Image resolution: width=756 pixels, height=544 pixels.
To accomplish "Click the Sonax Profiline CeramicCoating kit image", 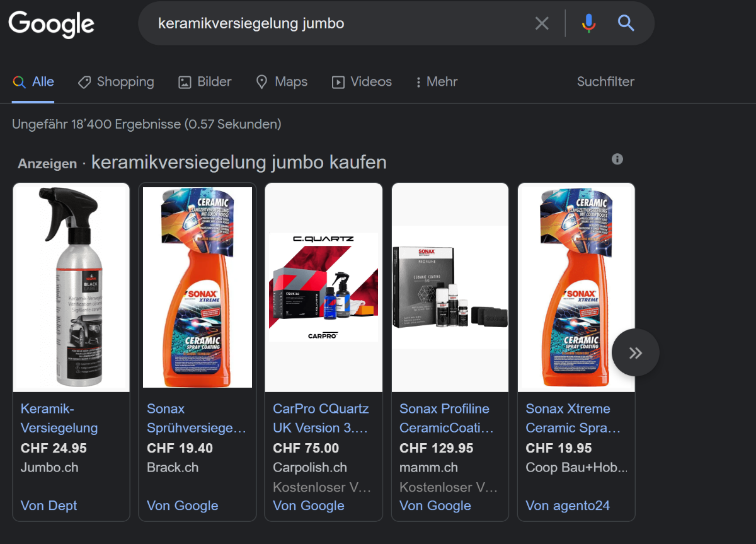I will pyautogui.click(x=450, y=287).
